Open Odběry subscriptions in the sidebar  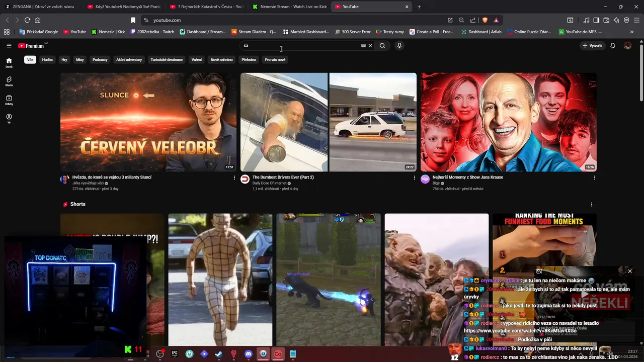pyautogui.click(x=9, y=100)
